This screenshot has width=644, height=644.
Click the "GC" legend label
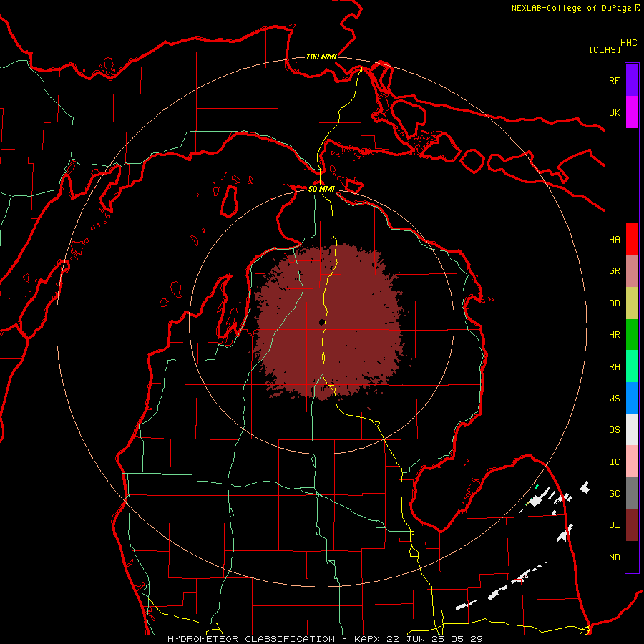click(614, 493)
